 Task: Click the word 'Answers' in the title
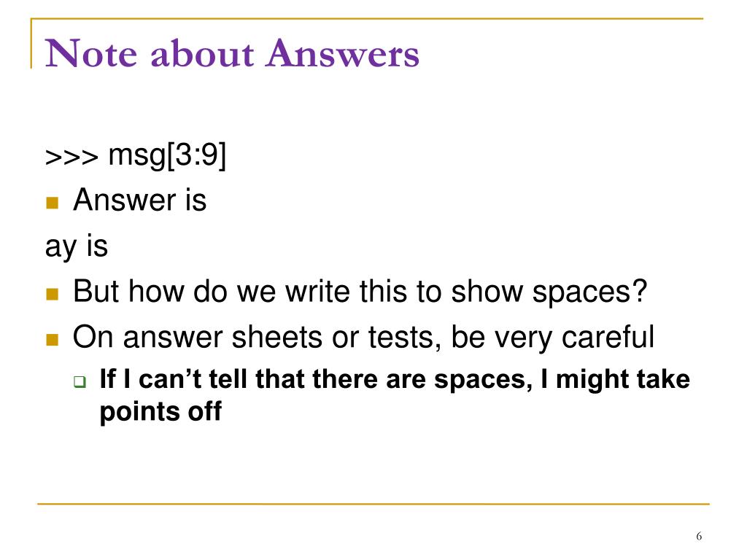point(343,53)
